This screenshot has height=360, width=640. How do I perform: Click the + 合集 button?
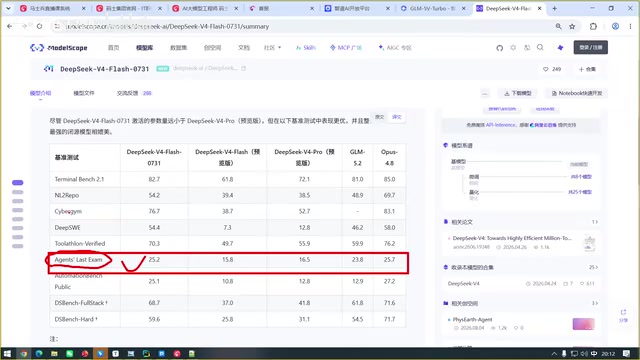587,69
